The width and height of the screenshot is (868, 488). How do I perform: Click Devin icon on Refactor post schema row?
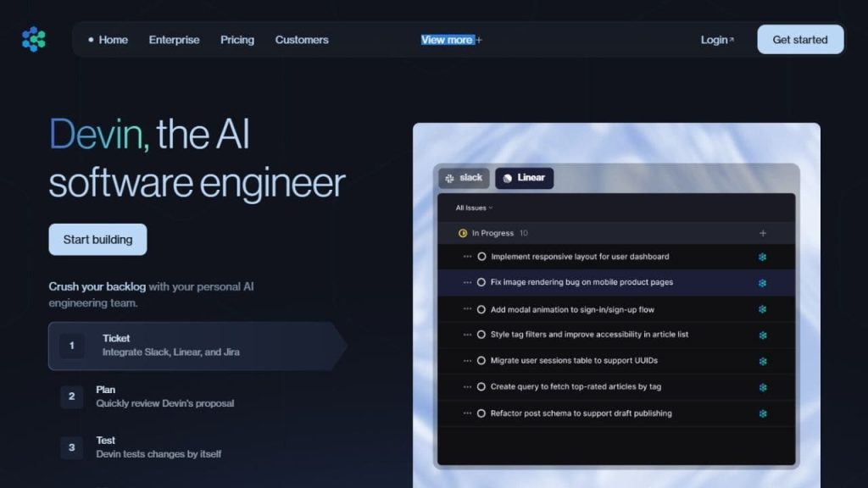(763, 413)
